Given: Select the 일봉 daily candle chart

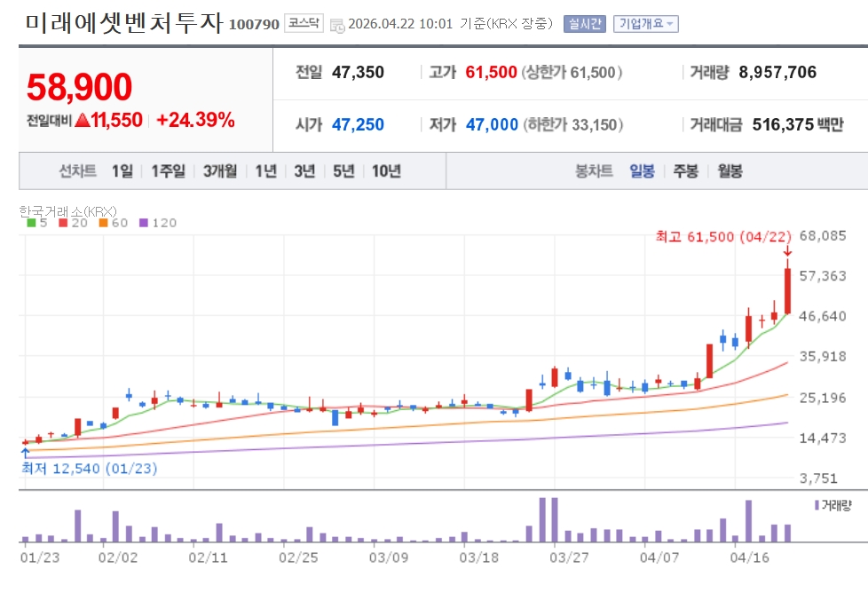Looking at the screenshot, I should pos(643,171).
